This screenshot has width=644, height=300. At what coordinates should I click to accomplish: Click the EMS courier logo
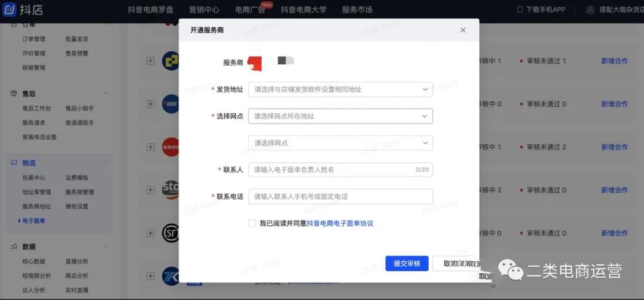pyautogui.click(x=171, y=104)
